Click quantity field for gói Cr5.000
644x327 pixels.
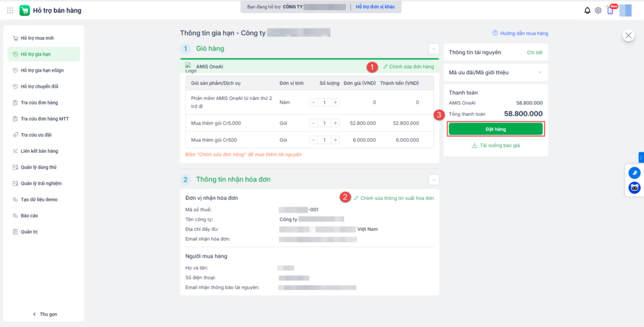pyautogui.click(x=325, y=123)
